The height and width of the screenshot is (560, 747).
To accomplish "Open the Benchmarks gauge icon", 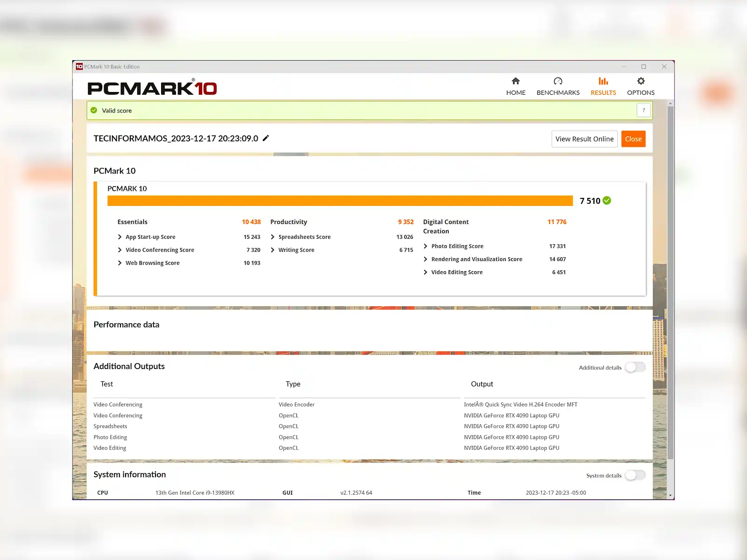I will click(558, 81).
